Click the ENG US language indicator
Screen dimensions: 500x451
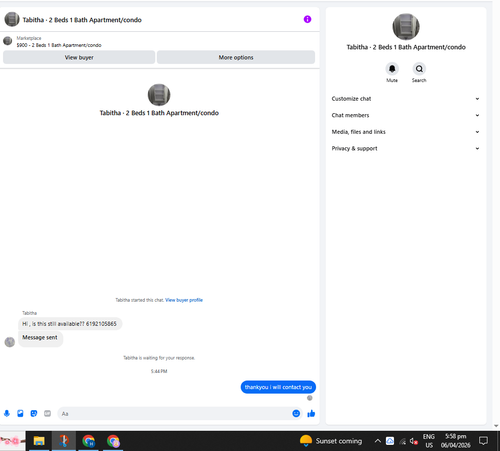click(429, 441)
